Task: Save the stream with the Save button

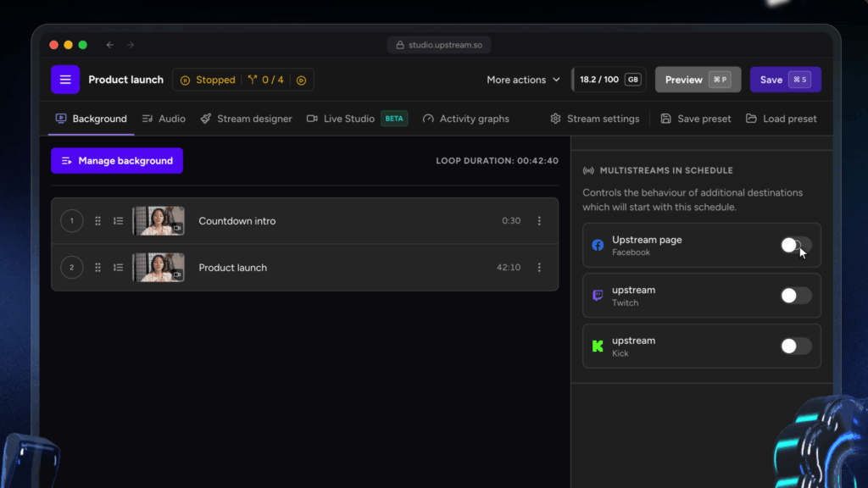Action: [x=786, y=80]
